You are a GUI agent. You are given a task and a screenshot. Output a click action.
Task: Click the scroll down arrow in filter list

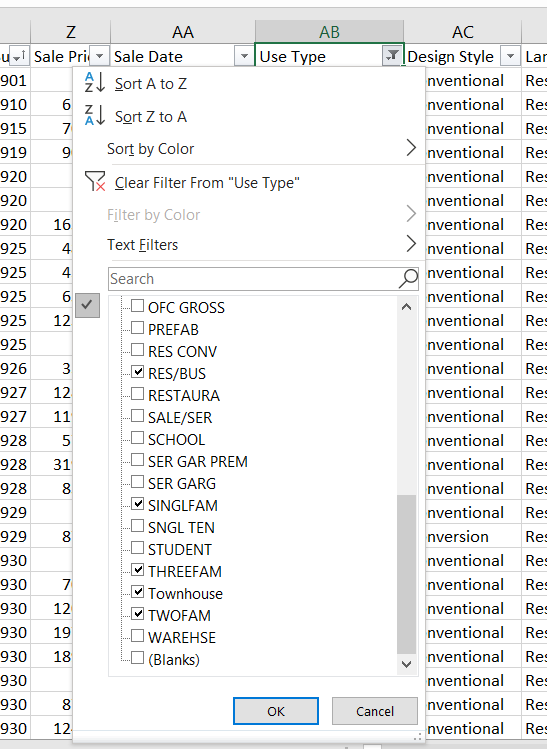pyautogui.click(x=407, y=664)
